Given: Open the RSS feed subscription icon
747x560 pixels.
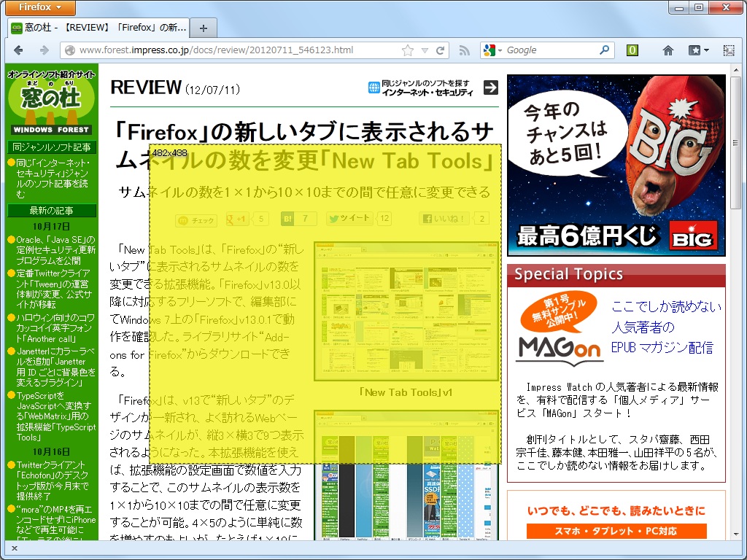Looking at the screenshot, I should pyautogui.click(x=465, y=51).
